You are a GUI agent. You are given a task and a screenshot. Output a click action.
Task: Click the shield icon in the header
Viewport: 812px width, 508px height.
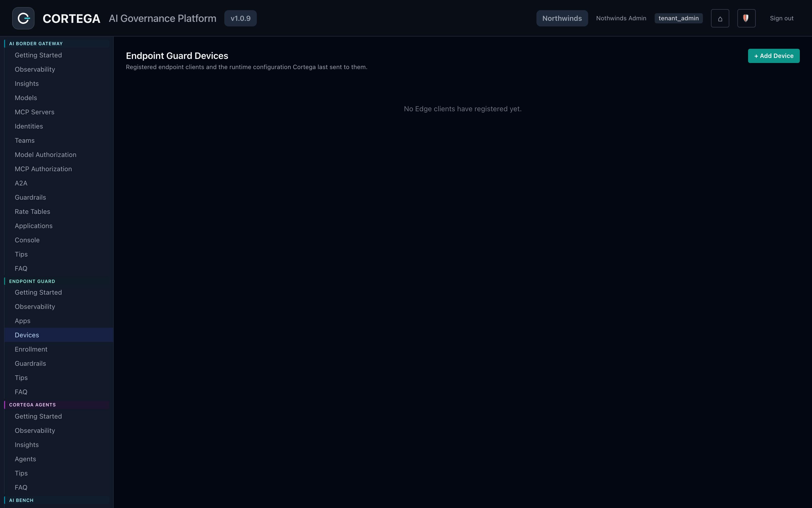click(x=746, y=18)
